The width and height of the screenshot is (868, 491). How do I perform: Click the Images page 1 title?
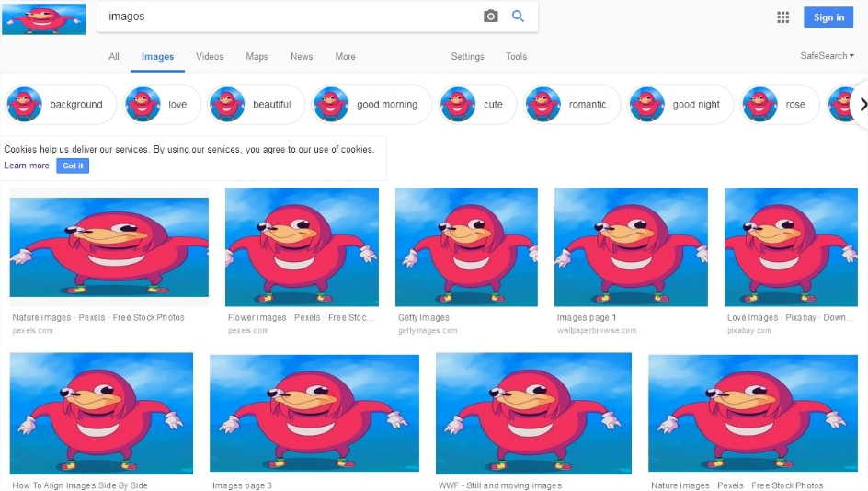[x=587, y=318]
